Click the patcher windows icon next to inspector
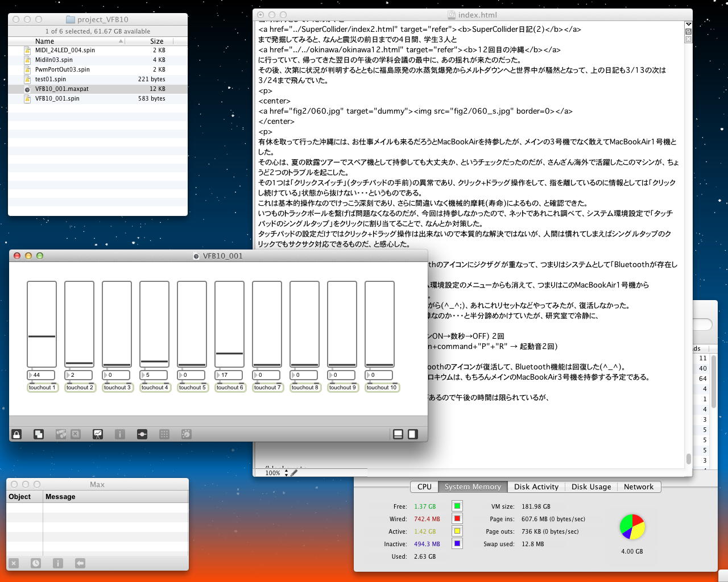The width and height of the screenshot is (728, 582). click(x=142, y=434)
